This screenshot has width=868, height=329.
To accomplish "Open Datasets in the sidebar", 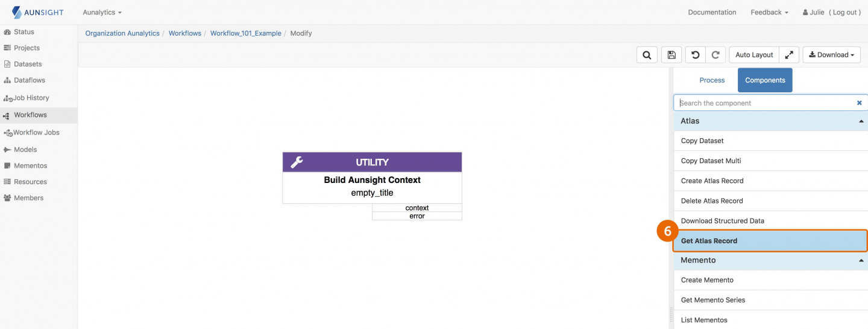I will pos(28,64).
